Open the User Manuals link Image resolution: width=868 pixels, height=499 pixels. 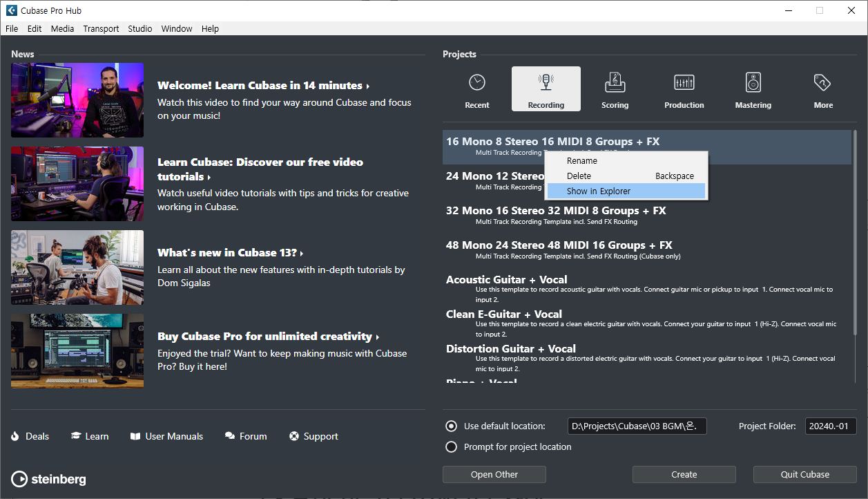[x=174, y=436]
